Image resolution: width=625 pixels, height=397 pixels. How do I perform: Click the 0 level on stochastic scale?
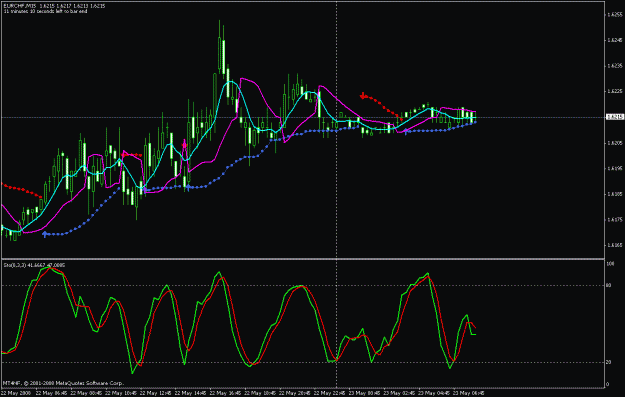click(x=608, y=385)
